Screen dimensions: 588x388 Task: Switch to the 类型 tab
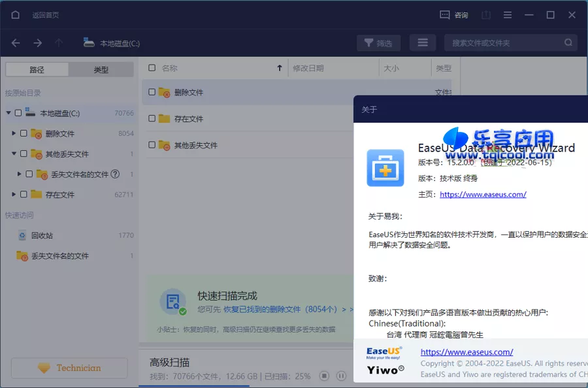coord(101,70)
